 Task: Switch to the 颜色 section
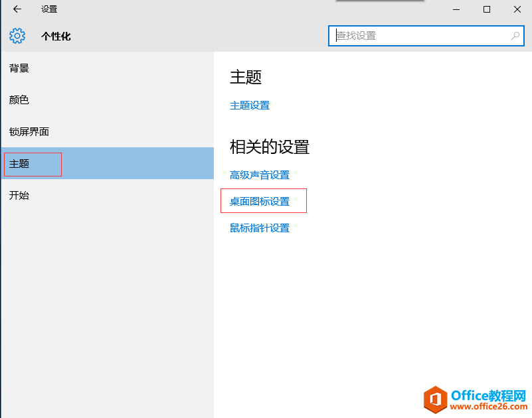(19, 100)
